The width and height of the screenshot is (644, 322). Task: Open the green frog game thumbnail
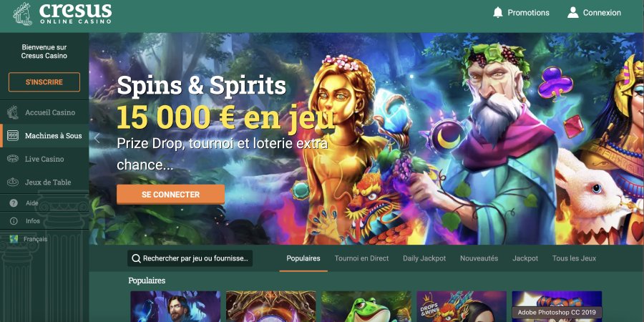click(x=366, y=306)
